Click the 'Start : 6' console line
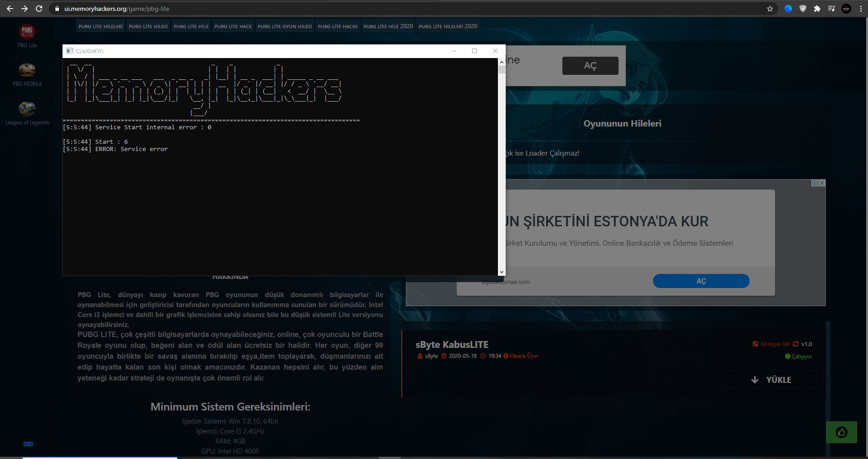The height and width of the screenshot is (459, 868). coord(95,142)
